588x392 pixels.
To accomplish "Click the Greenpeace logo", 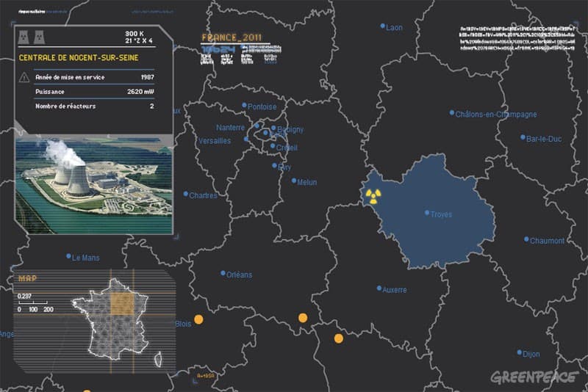I will 534,377.
